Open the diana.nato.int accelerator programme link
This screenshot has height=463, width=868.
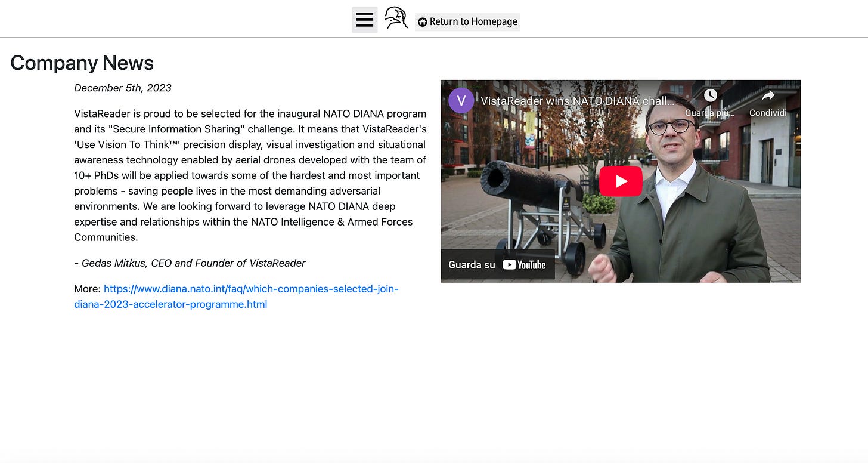pyautogui.click(x=237, y=297)
